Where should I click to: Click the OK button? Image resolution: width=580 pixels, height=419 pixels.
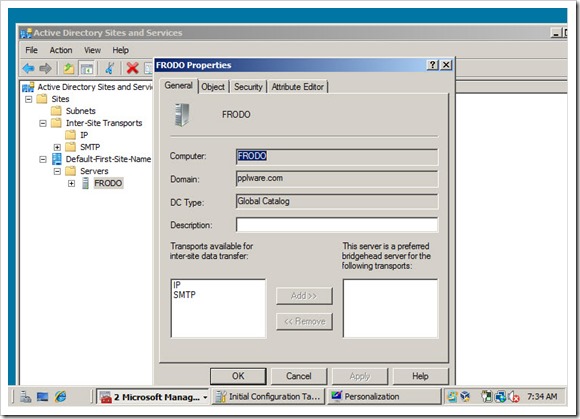[238, 376]
